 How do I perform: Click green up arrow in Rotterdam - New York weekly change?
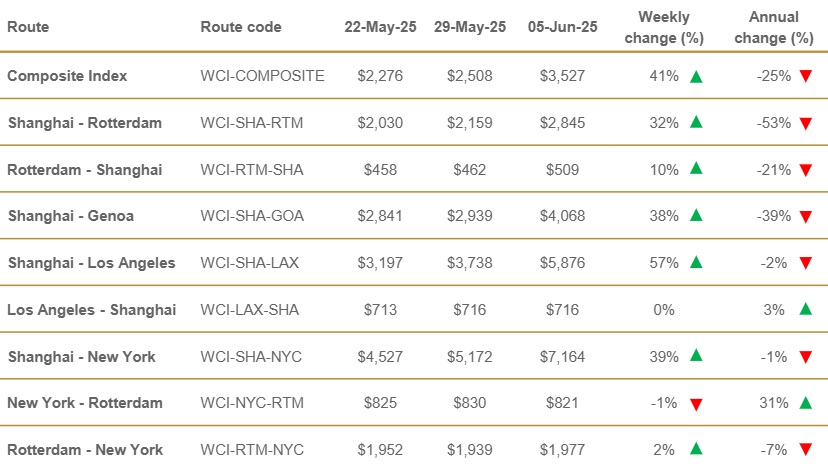(x=696, y=450)
